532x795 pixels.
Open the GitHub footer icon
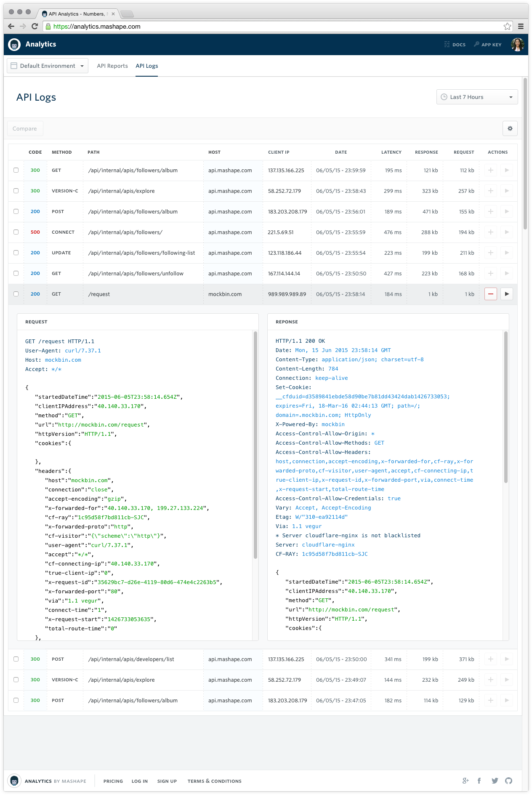pos(509,781)
